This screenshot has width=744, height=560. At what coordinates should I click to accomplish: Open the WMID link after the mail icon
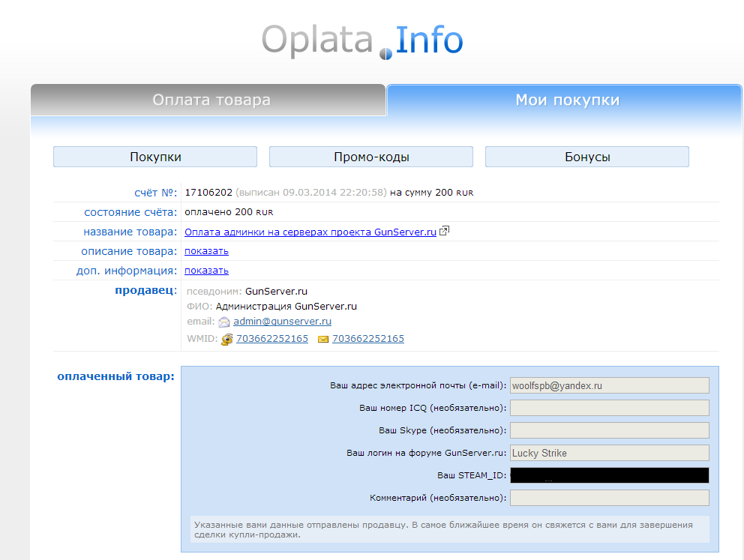tap(368, 339)
